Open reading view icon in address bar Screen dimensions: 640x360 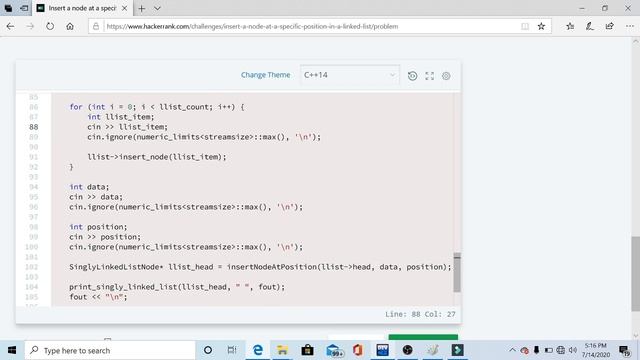pos(525,27)
